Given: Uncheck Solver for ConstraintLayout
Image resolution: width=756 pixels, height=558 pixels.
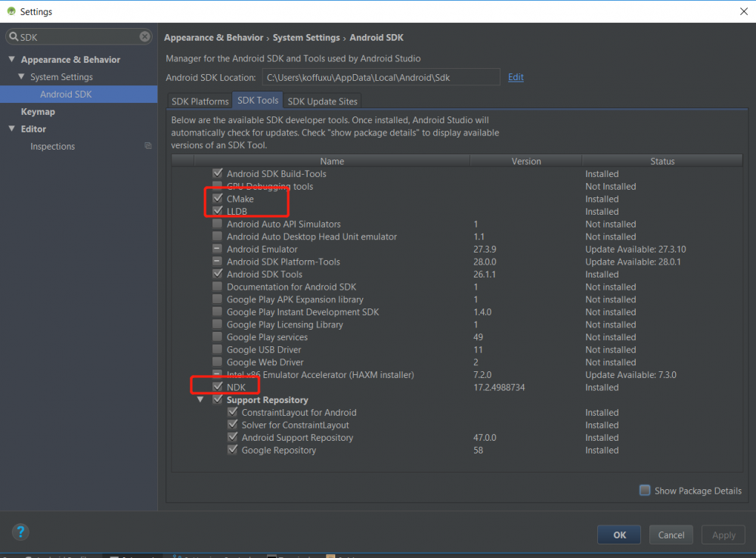Looking at the screenshot, I should (232, 424).
